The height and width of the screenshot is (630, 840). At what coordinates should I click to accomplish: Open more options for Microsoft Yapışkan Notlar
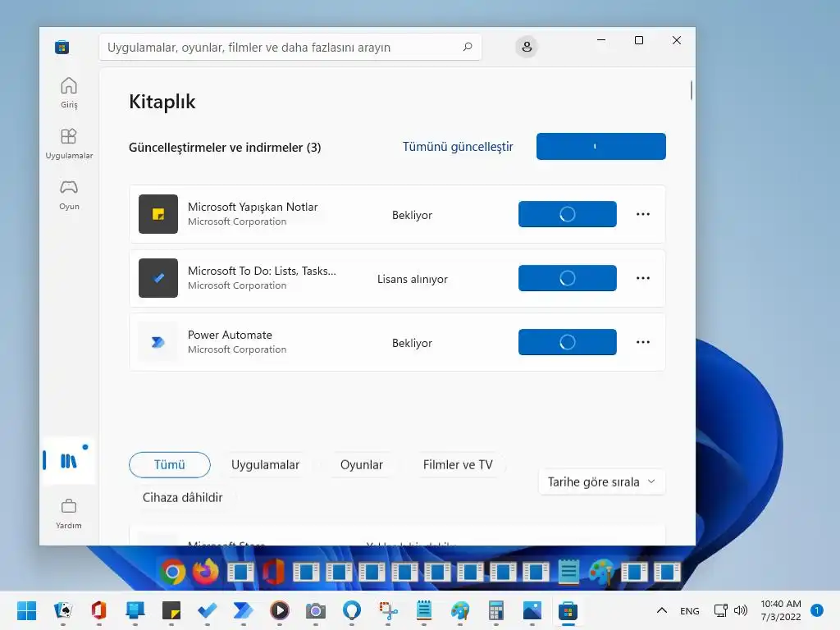[x=643, y=214]
